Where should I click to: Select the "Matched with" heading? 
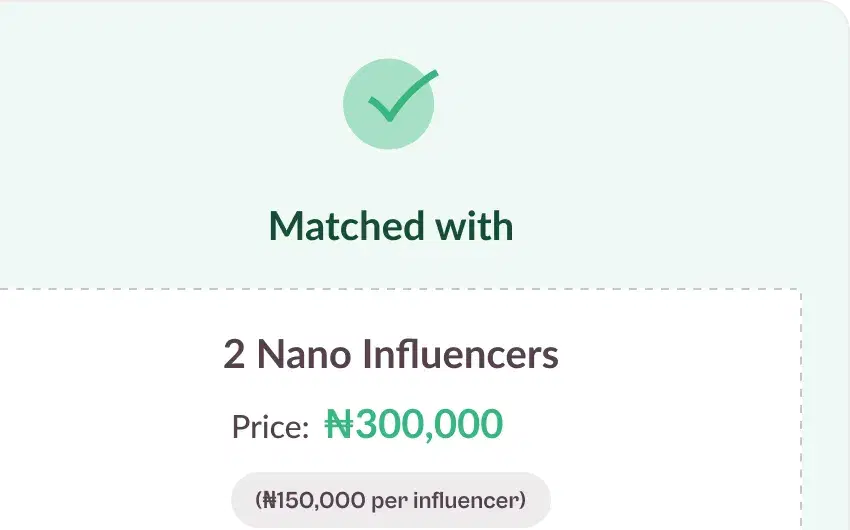[391, 226]
